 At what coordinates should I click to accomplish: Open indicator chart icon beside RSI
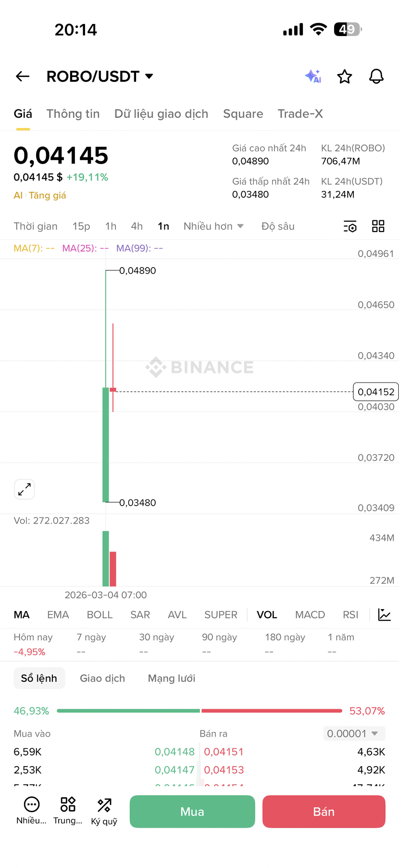tap(385, 615)
